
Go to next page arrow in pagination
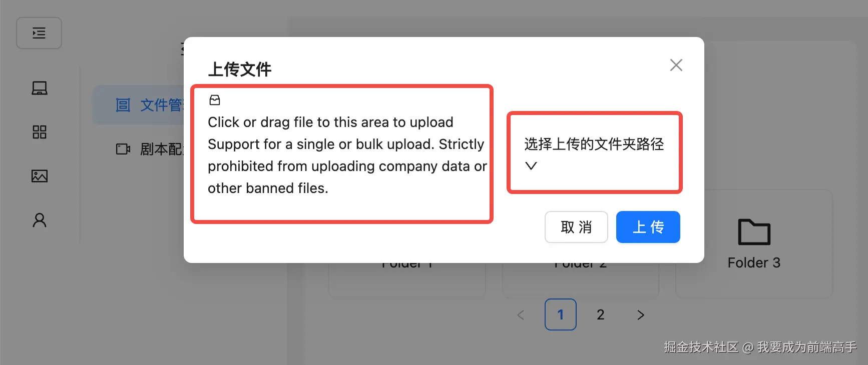pos(641,314)
